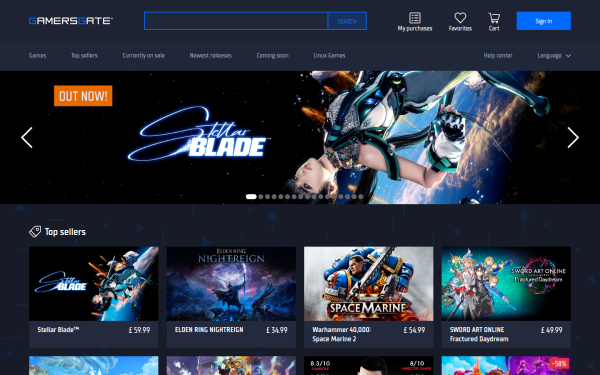
Task: Click the £ 49.99 price
Action: [x=551, y=330]
